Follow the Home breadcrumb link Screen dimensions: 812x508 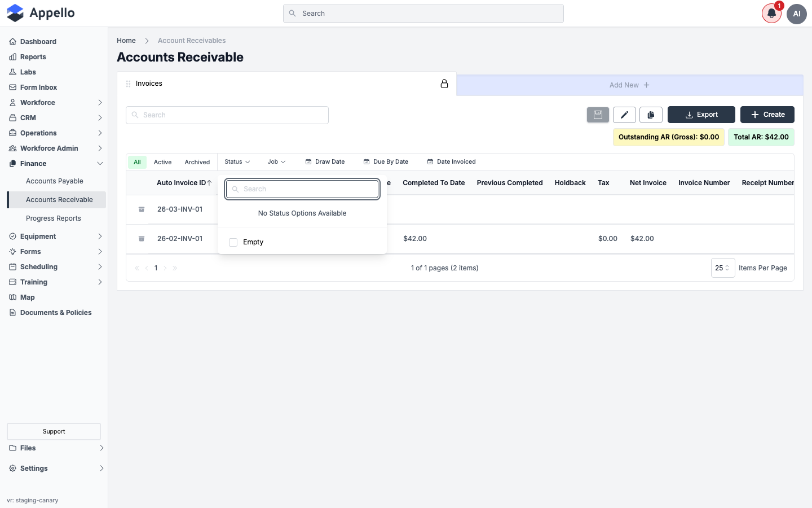pyautogui.click(x=126, y=41)
